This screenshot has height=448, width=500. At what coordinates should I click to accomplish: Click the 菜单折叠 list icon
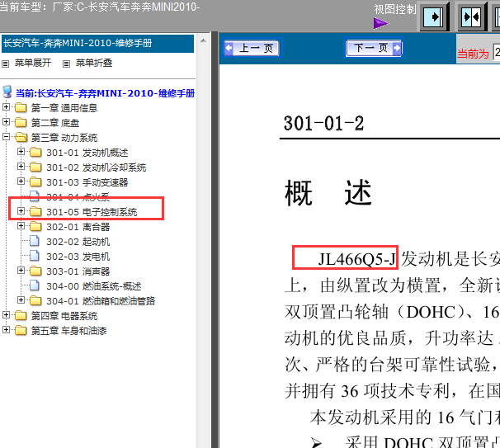[66, 64]
